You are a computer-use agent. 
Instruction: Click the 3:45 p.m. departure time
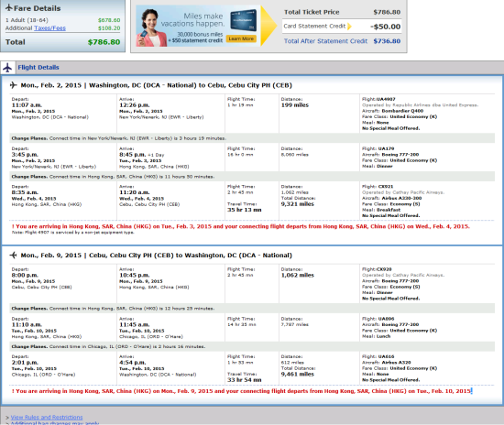pos(25,155)
